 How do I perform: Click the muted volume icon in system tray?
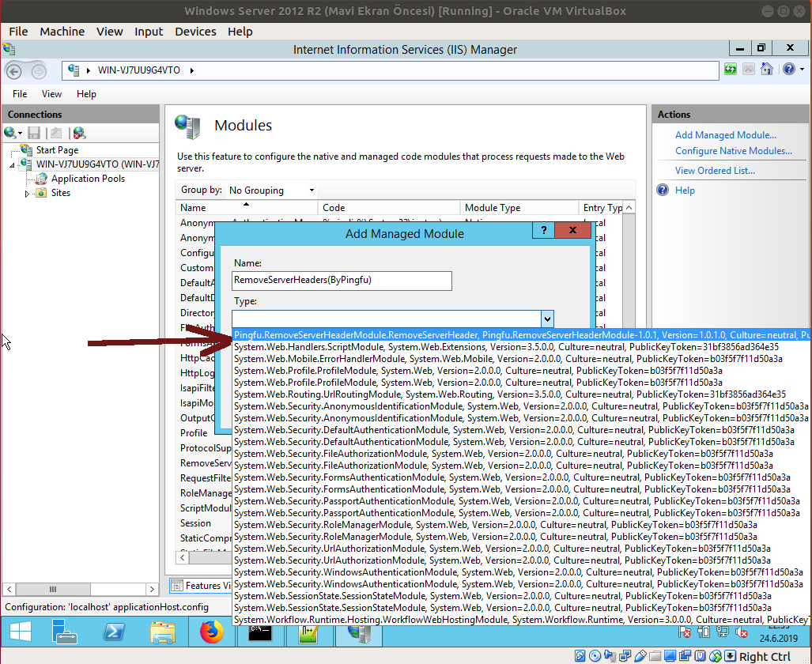pos(741,632)
